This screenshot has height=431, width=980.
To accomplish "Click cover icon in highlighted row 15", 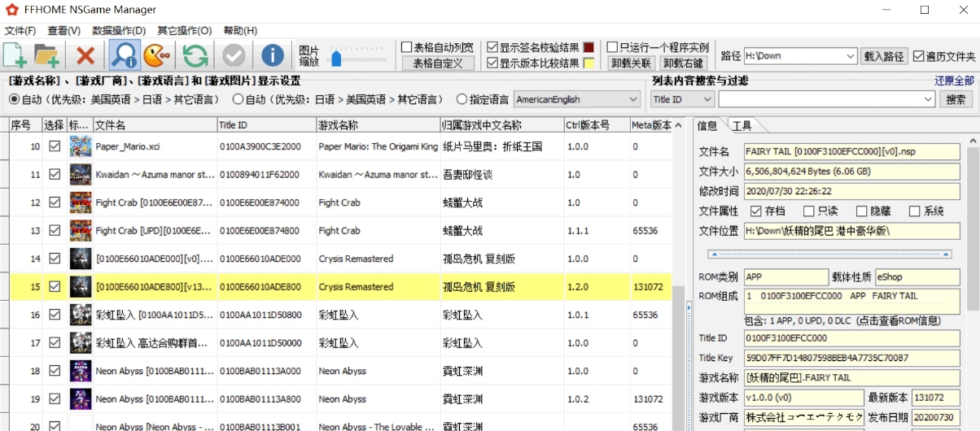I will (x=81, y=286).
